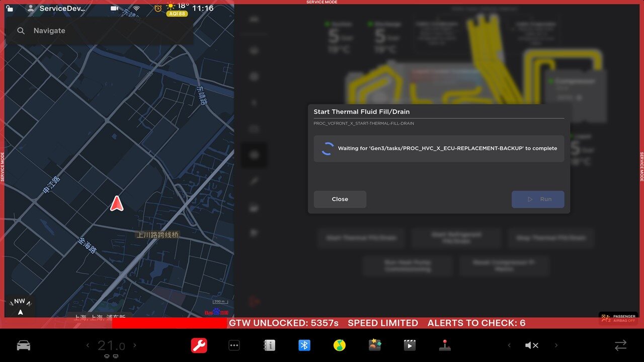Toggle the door lock padlock icon
Viewport: 644px width, 362px height.
10,9
